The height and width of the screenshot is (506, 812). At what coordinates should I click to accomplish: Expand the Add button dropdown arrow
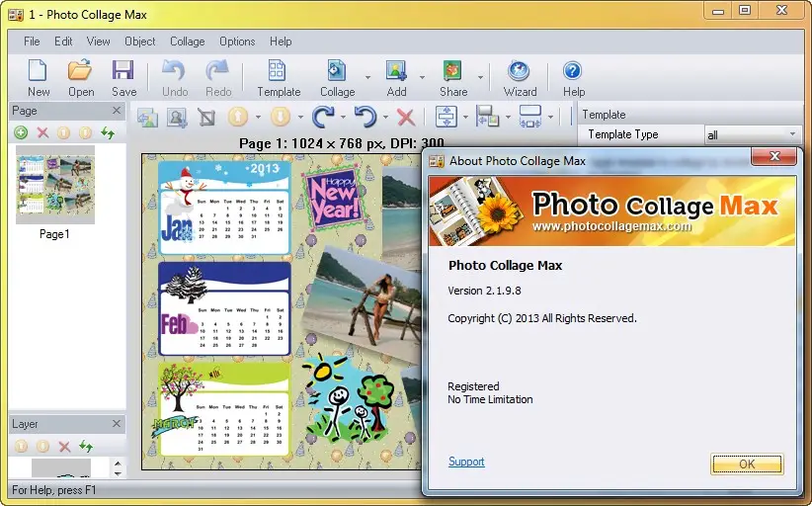[422, 78]
